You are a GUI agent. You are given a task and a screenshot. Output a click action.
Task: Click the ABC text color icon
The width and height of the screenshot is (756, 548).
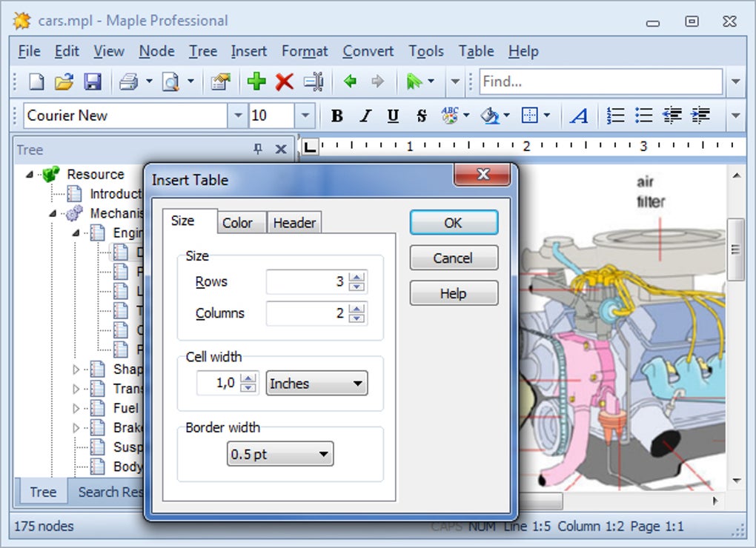point(450,116)
